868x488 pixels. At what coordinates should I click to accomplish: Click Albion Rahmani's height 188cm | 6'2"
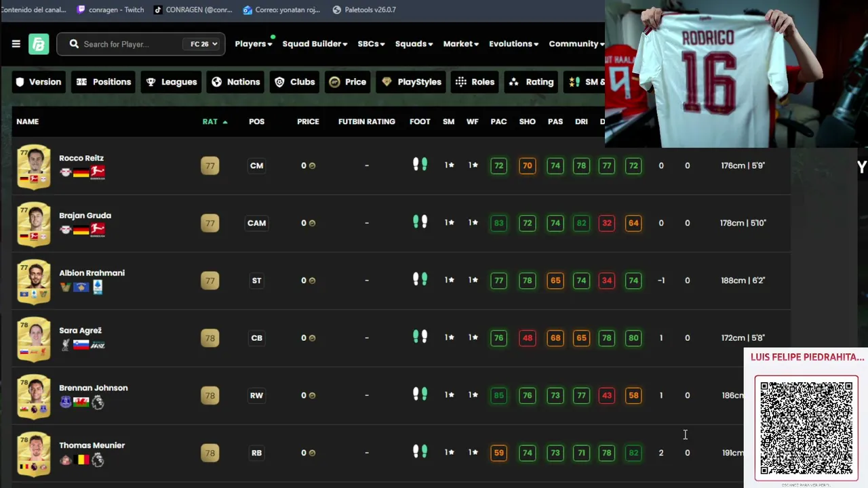(743, 281)
